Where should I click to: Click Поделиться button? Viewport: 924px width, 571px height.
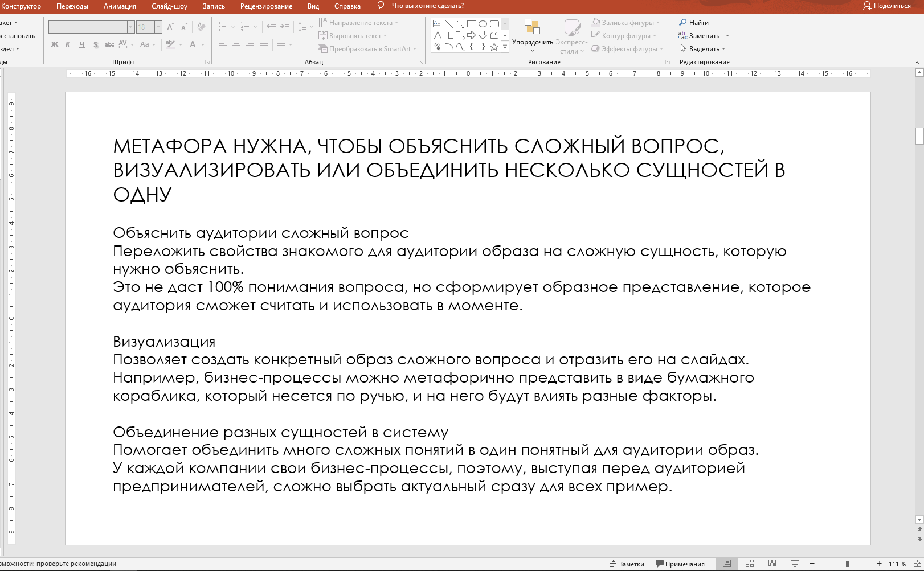tap(887, 6)
